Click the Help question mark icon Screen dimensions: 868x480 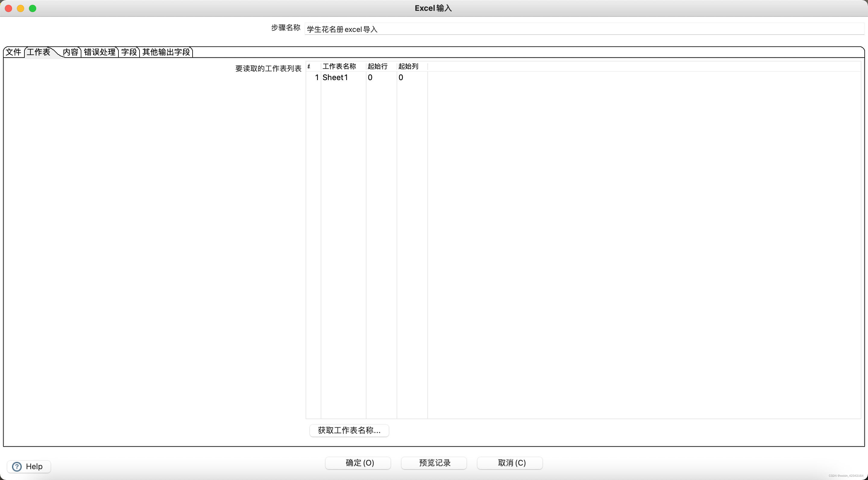click(17, 466)
